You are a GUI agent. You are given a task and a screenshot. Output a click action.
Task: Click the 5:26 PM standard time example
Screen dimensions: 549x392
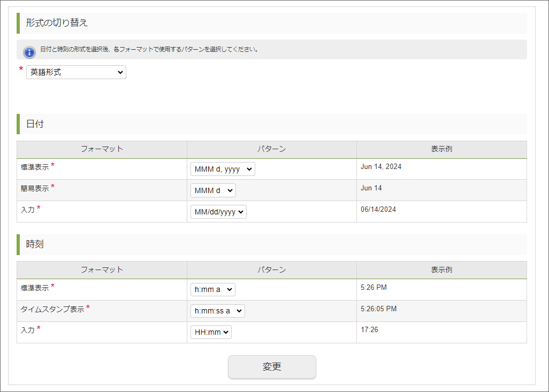coord(373,288)
